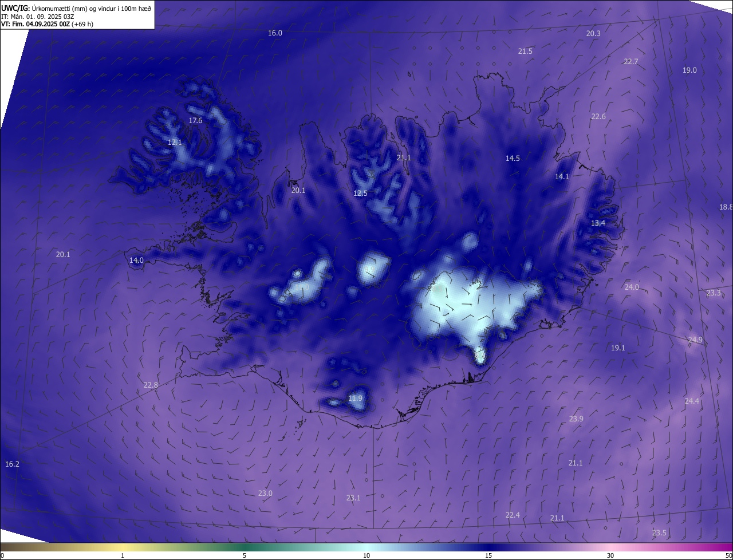Click the 13.4 value label
This screenshot has height=560, width=733.
[598, 223]
